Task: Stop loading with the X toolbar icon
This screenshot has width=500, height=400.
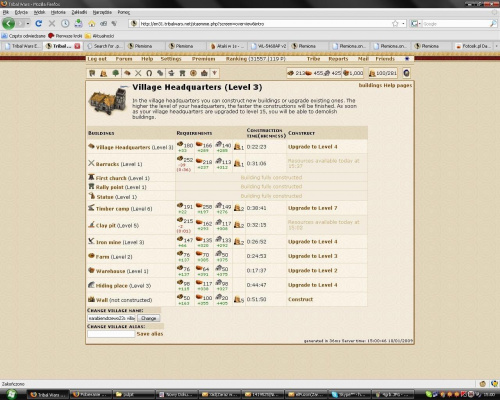Action: 52,24
